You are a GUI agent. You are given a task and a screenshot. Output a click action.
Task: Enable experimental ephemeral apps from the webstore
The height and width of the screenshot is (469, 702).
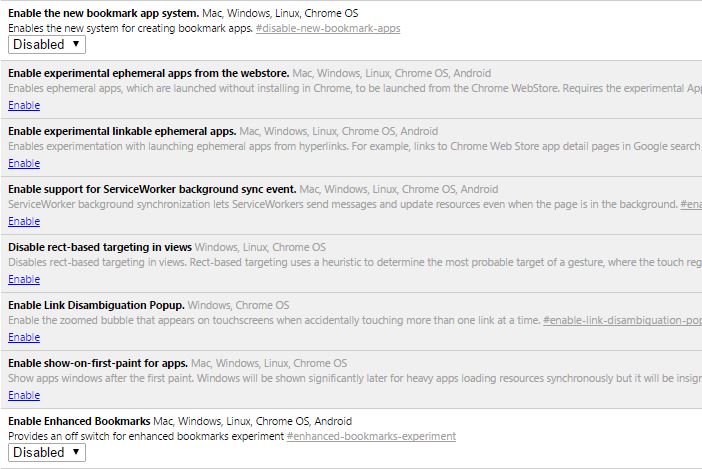[x=24, y=105]
